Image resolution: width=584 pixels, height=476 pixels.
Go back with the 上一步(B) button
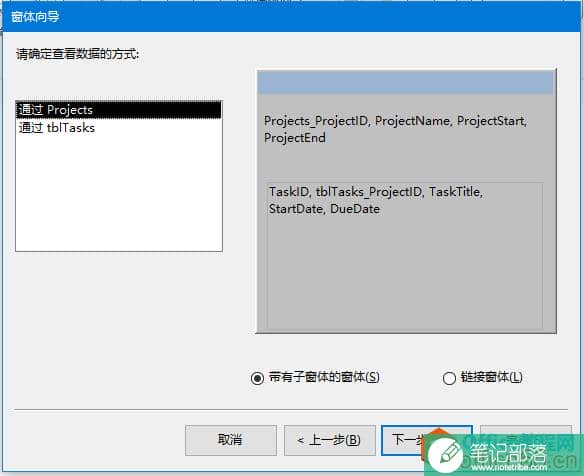point(330,440)
